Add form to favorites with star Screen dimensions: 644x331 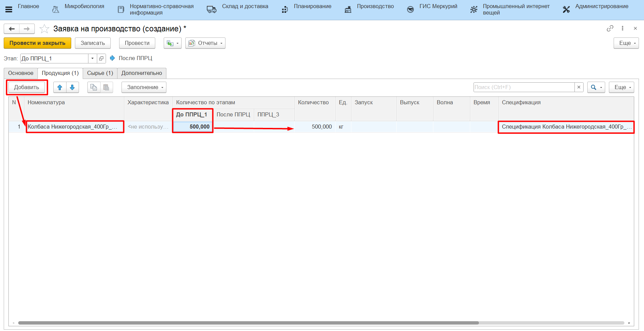click(x=44, y=29)
